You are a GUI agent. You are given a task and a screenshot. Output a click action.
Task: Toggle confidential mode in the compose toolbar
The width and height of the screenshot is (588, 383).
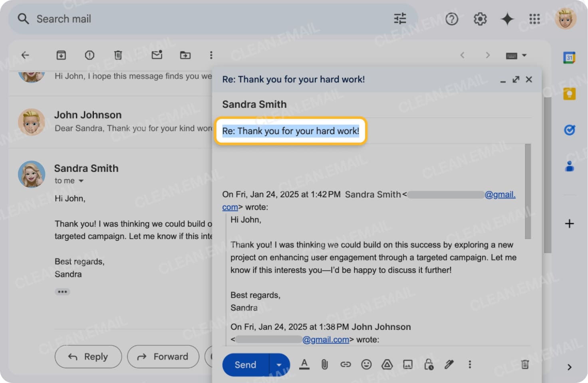(x=428, y=364)
